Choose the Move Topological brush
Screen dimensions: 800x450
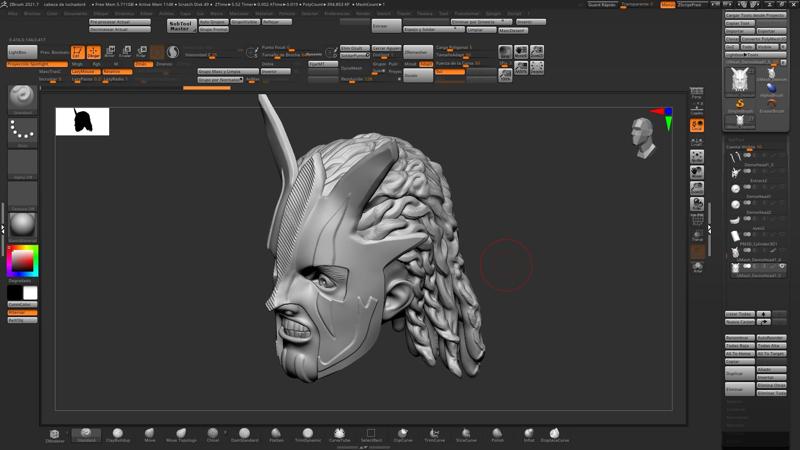point(181,435)
